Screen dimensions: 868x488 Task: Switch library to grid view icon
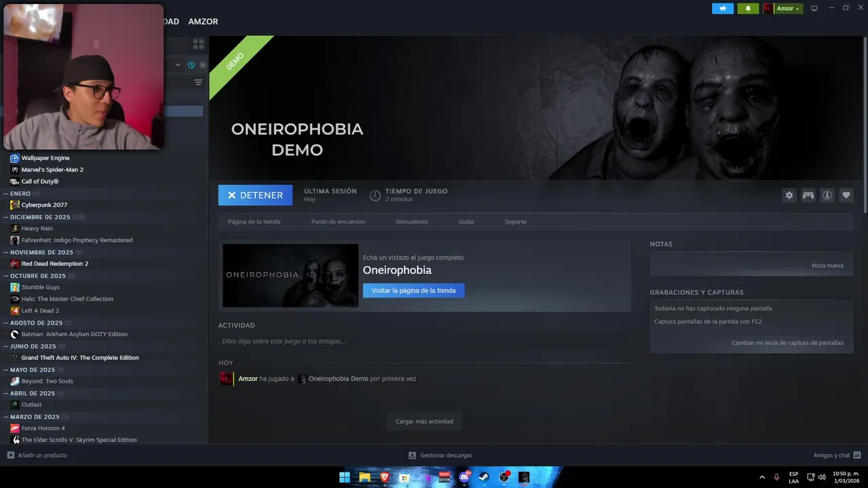click(198, 44)
